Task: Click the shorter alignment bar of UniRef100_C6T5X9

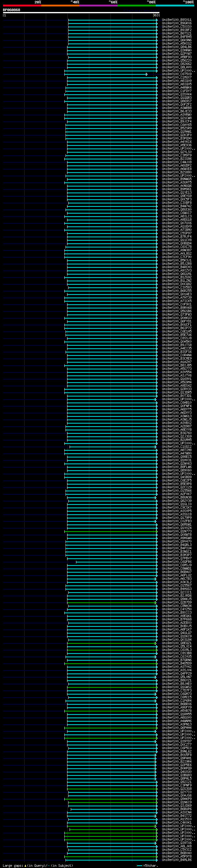Action: [x=106, y=74]
